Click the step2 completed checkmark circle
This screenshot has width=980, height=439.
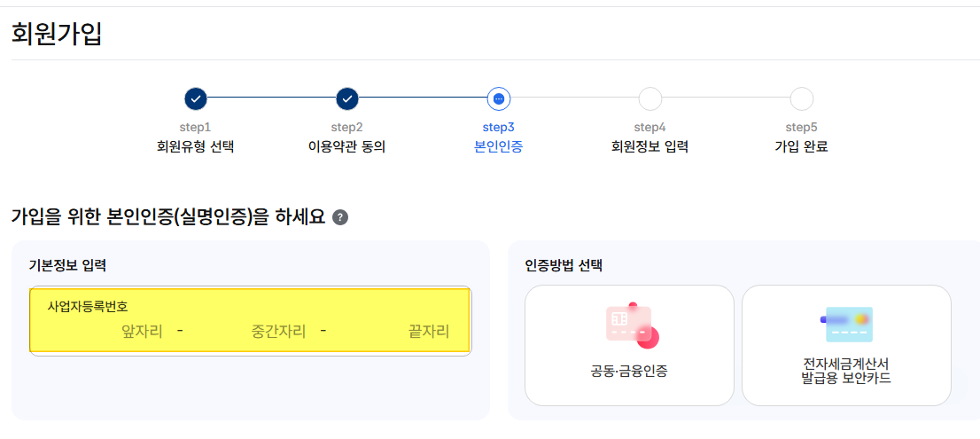[x=347, y=98]
